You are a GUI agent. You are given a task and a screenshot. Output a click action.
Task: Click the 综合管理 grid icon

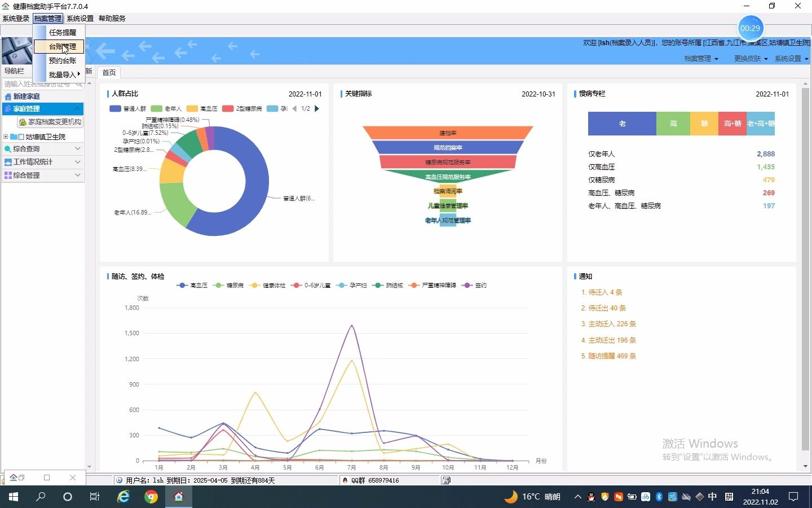click(x=8, y=176)
